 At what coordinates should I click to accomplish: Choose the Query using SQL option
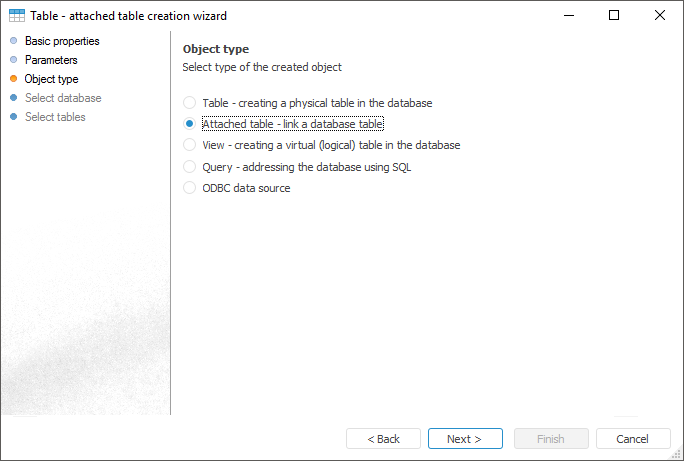coord(190,167)
